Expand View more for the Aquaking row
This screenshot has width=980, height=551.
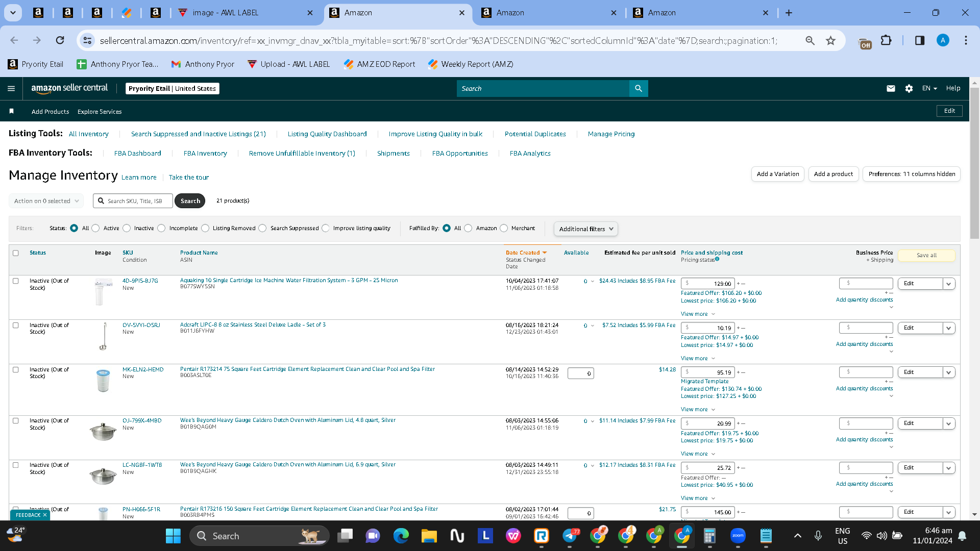click(x=698, y=314)
